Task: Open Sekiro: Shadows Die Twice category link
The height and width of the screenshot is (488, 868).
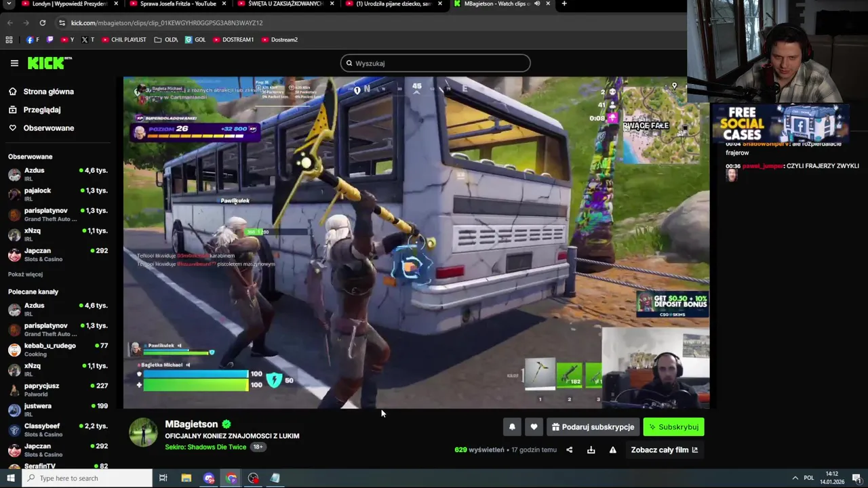Action: point(205,447)
